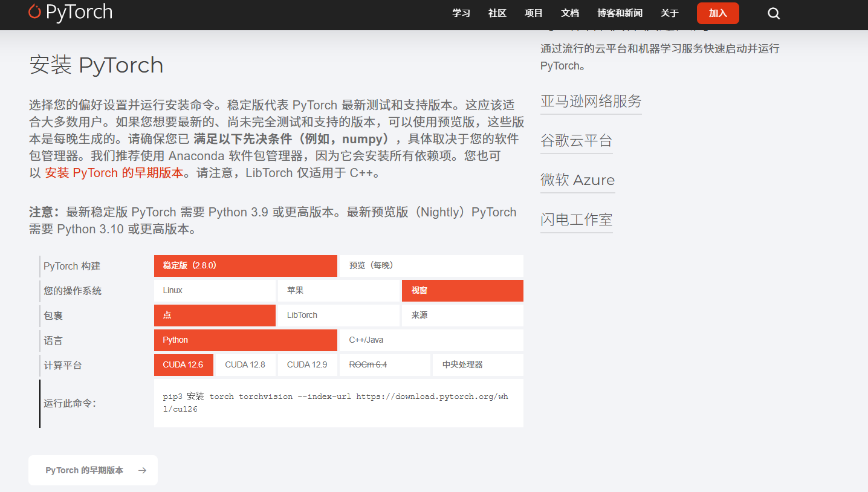Click the 语言 row label
This screenshot has width=868, height=492.
click(53, 340)
